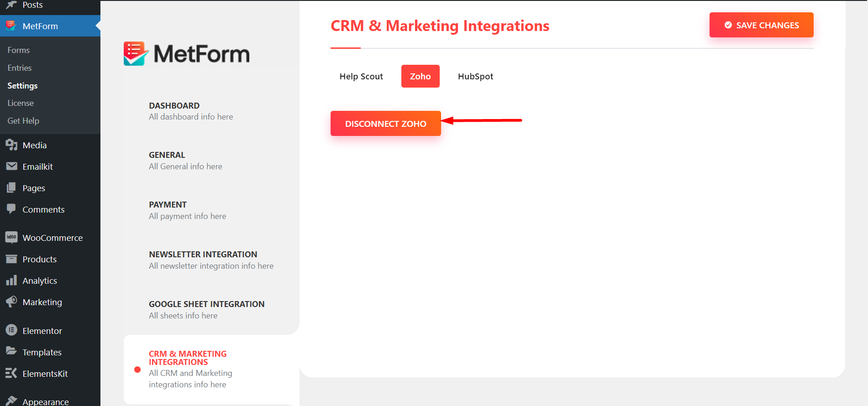
Task: Open the MetForm menu item
Action: (x=50, y=26)
